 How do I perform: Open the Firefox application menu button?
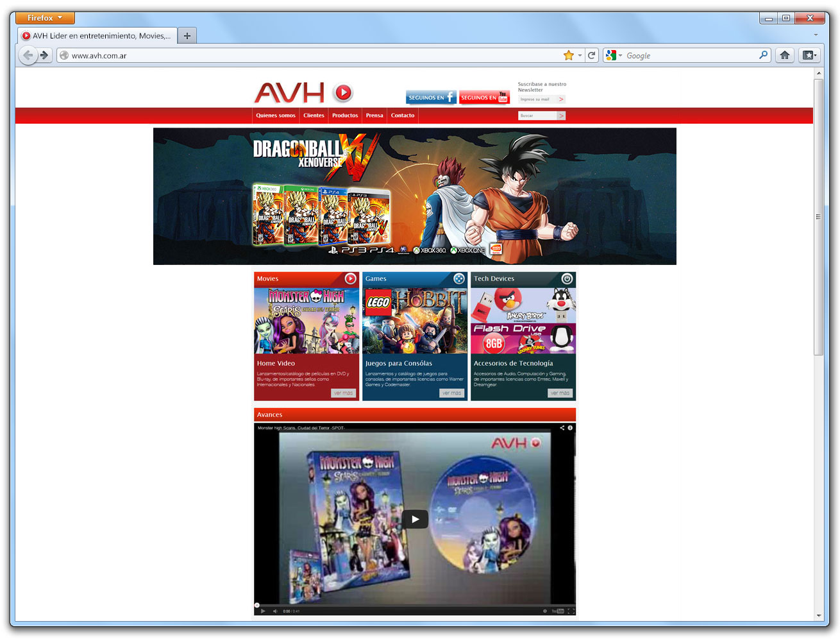tap(45, 18)
